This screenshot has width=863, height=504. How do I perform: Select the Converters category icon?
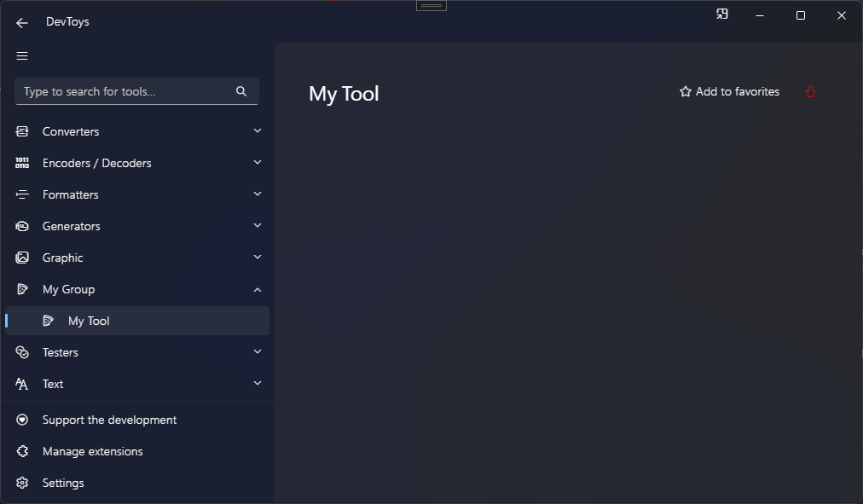(x=22, y=131)
